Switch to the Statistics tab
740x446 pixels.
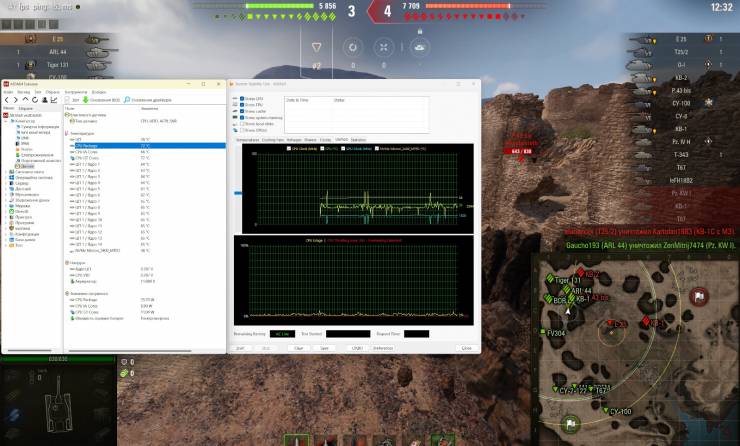tap(359, 139)
